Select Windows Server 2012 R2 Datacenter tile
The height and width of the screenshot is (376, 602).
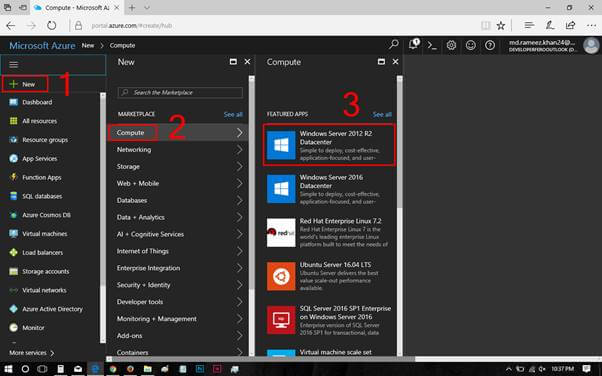329,145
